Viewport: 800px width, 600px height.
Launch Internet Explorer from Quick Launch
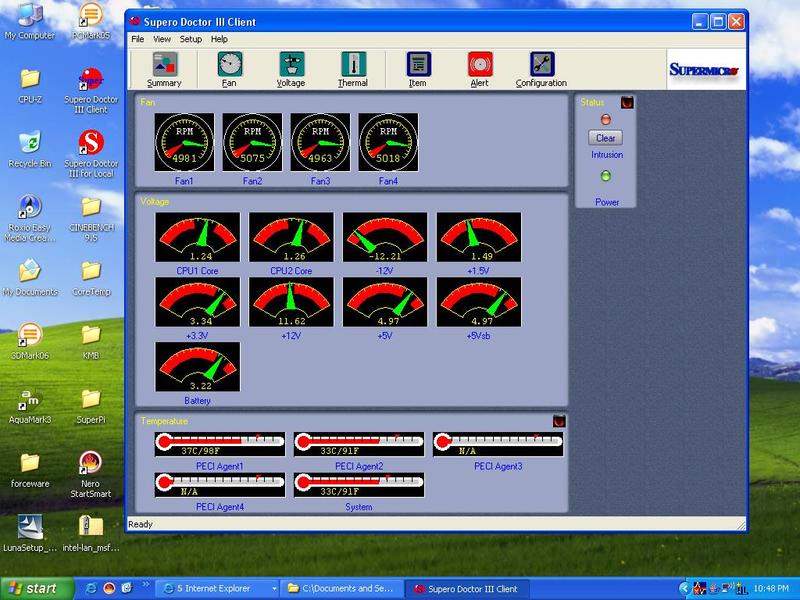(x=91, y=588)
